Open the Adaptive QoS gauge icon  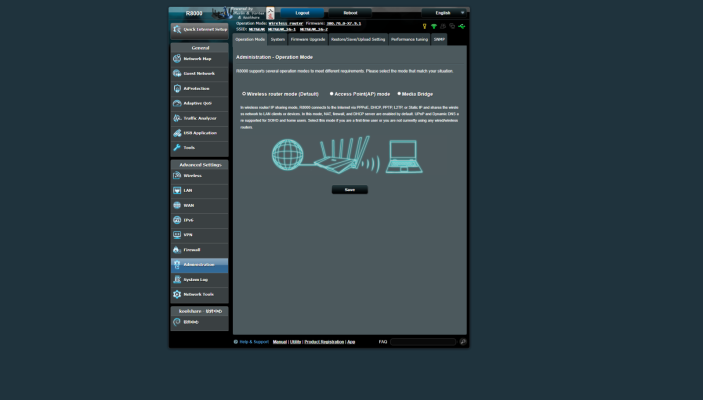(177, 103)
